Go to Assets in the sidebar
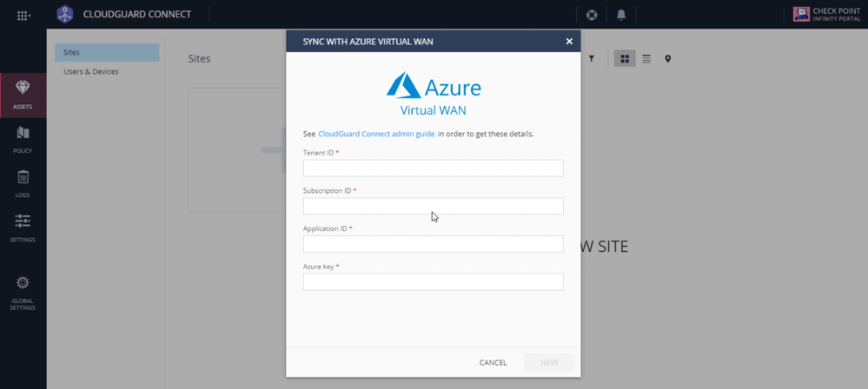The image size is (868, 389). pos(23,95)
